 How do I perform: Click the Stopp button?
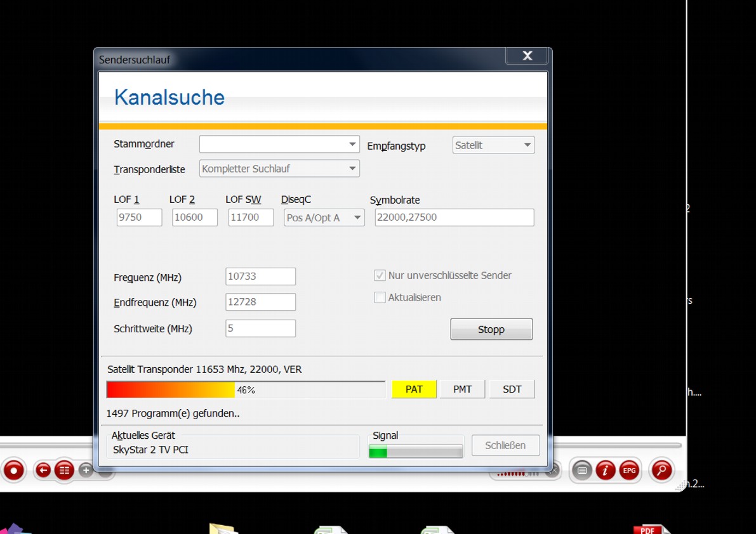[x=491, y=329]
